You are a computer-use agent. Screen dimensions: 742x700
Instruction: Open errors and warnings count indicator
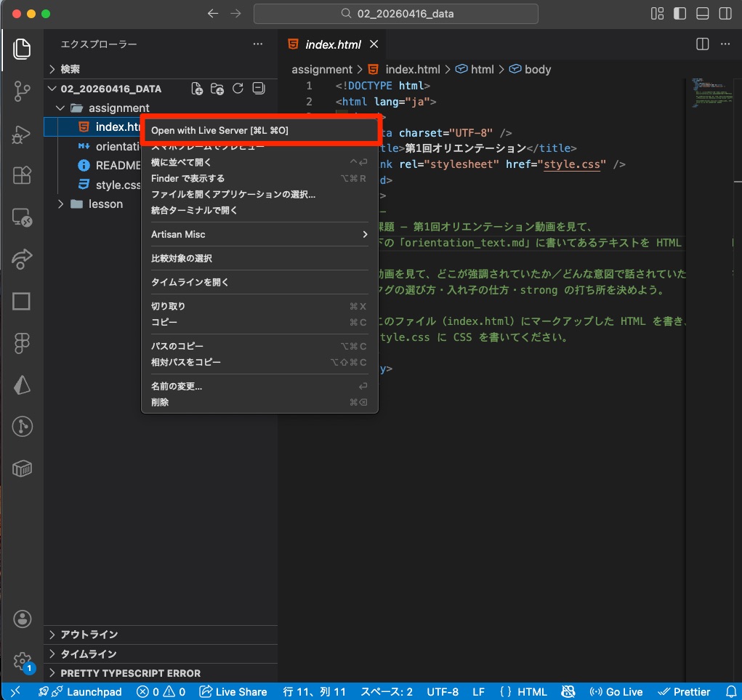[x=161, y=691]
